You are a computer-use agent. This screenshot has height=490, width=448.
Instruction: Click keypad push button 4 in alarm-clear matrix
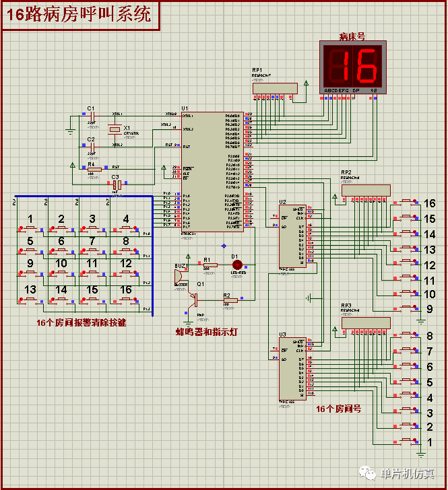click(x=126, y=229)
